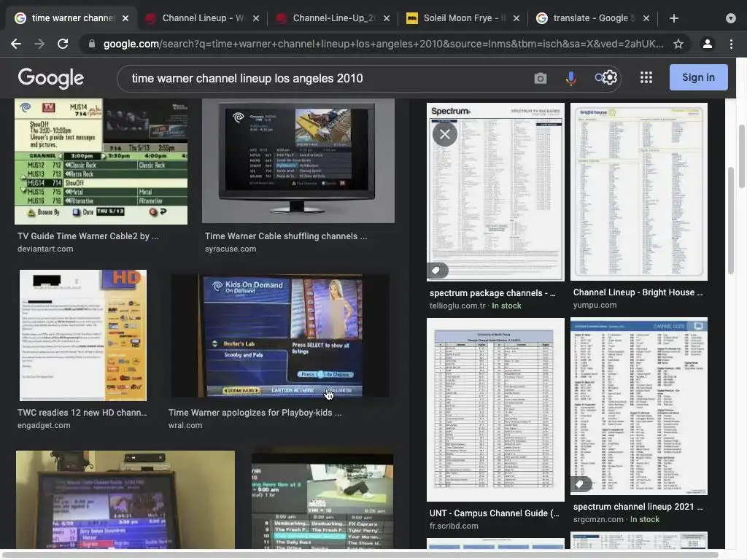Click the yumpu.com source text
This screenshot has height=560, width=747.
(595, 306)
